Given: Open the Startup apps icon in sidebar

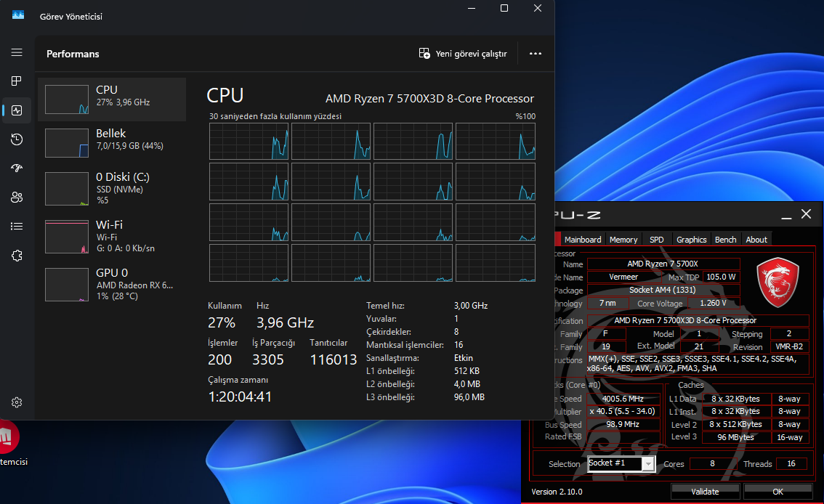Looking at the screenshot, I should [x=17, y=168].
